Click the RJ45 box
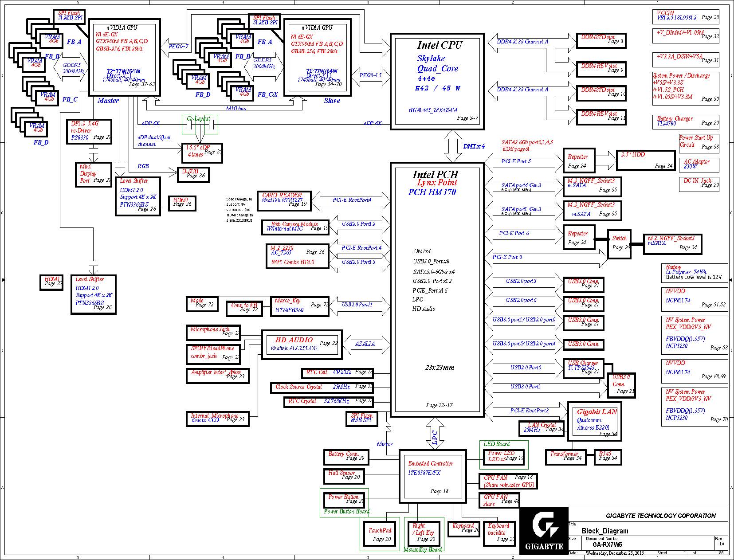This screenshot has width=734, height=560. click(608, 457)
